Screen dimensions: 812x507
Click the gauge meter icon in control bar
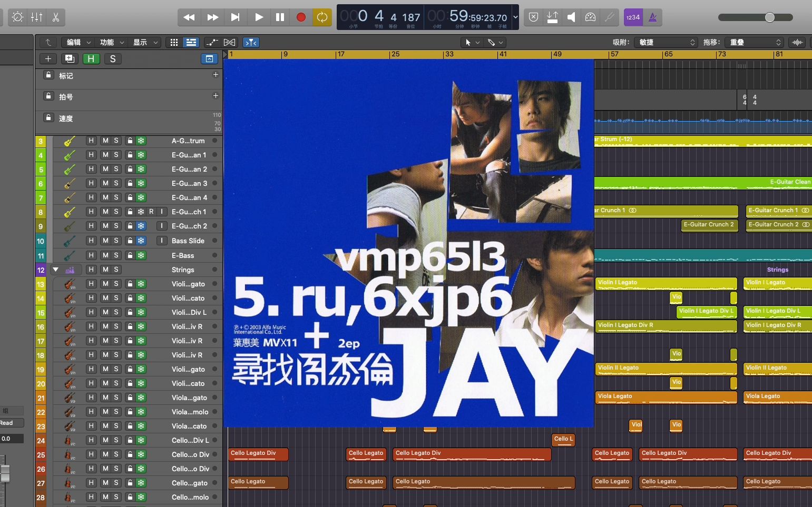click(x=590, y=17)
